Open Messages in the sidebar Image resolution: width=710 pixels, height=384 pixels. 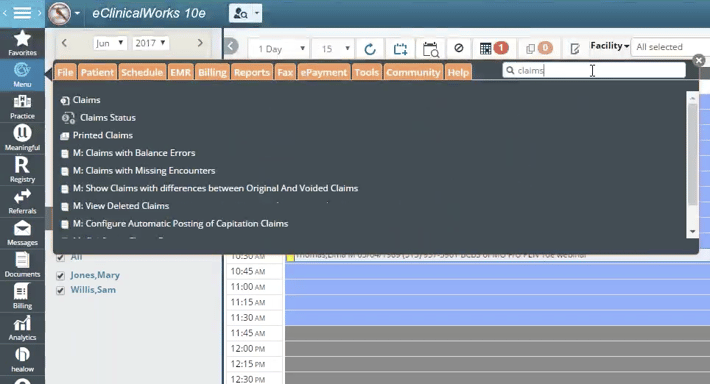[22, 233]
